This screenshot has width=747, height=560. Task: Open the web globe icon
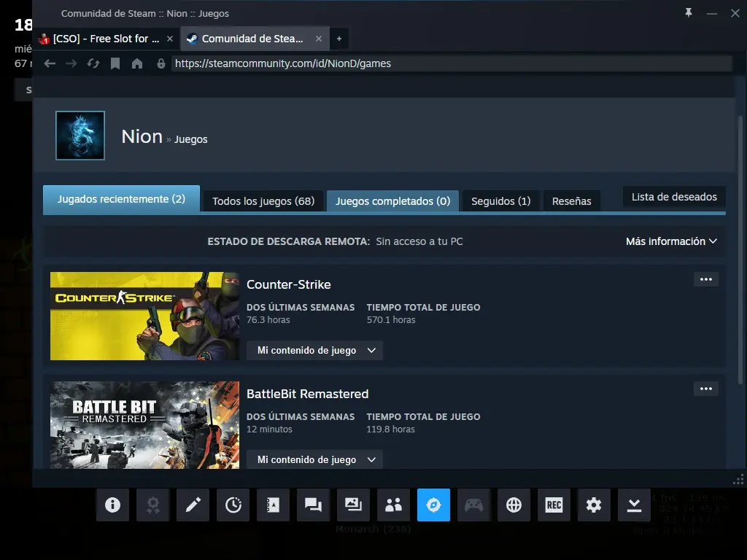[x=514, y=505]
